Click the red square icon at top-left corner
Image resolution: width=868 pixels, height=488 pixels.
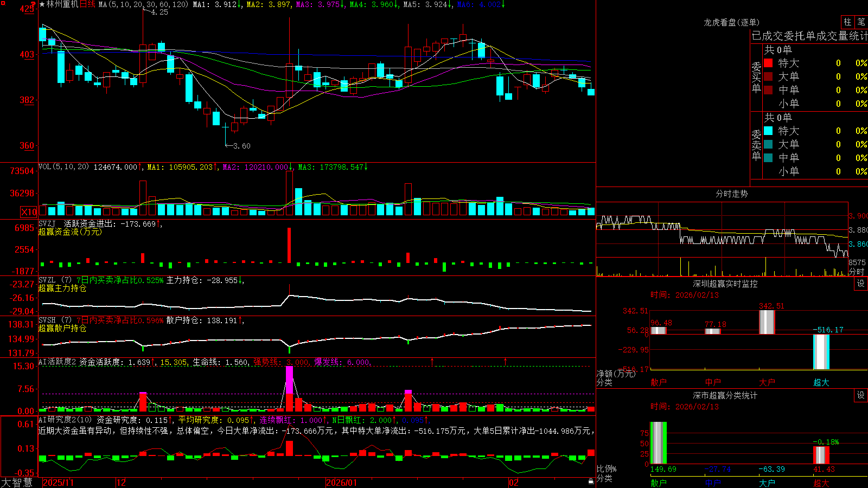3,4
